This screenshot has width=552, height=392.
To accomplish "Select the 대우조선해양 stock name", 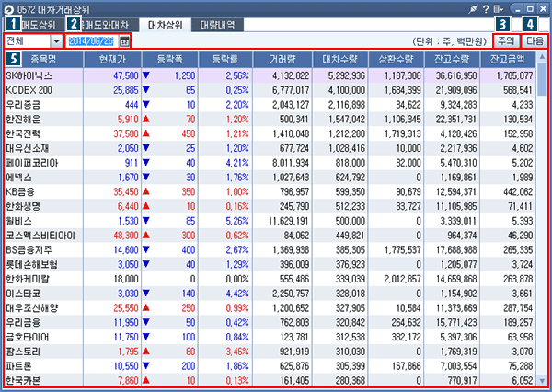I will tap(31, 308).
